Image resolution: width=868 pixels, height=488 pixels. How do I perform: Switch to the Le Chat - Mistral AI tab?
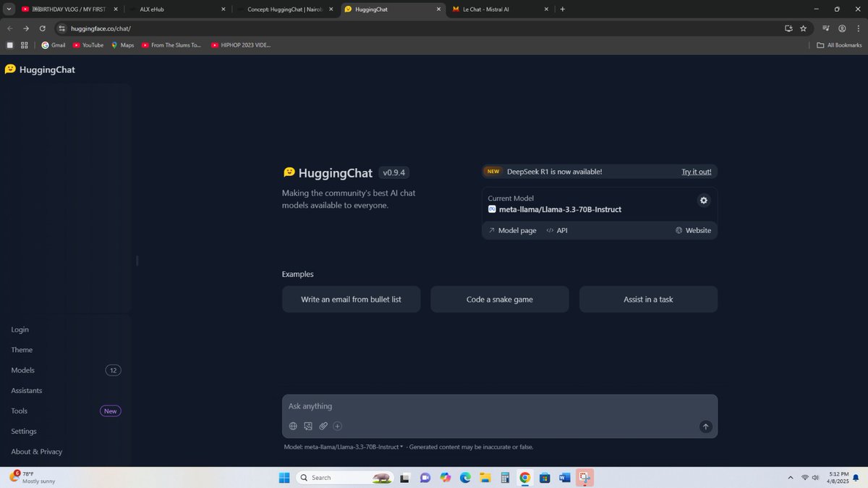[500, 9]
